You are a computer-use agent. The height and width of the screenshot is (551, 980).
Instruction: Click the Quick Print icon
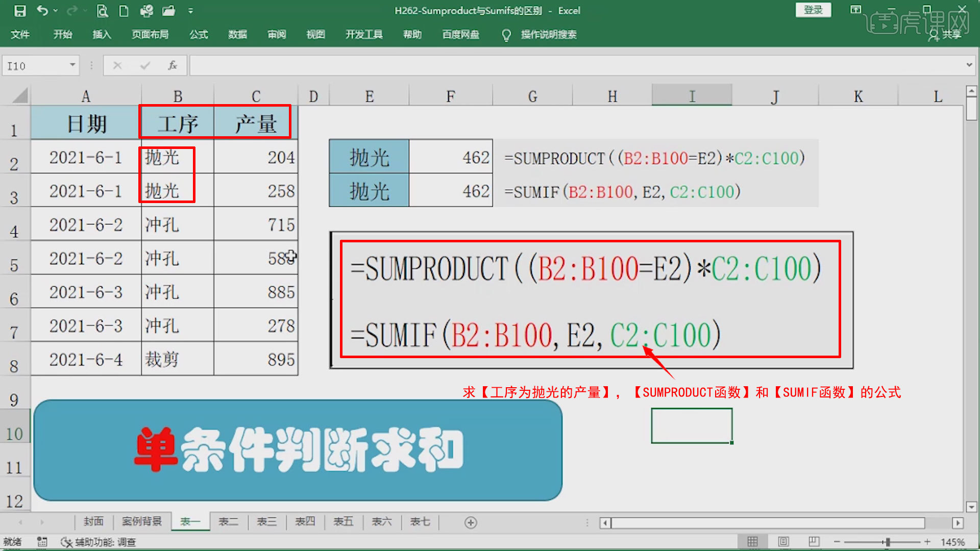click(146, 11)
